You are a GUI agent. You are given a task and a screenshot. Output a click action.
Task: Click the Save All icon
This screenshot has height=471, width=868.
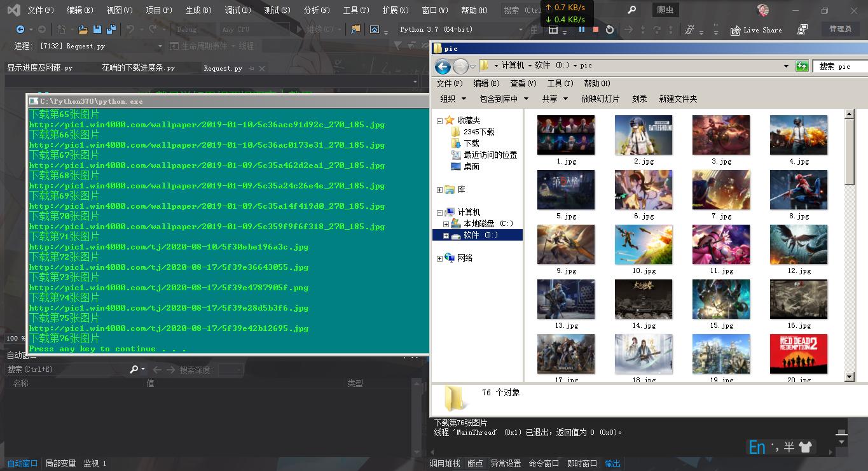(111, 29)
